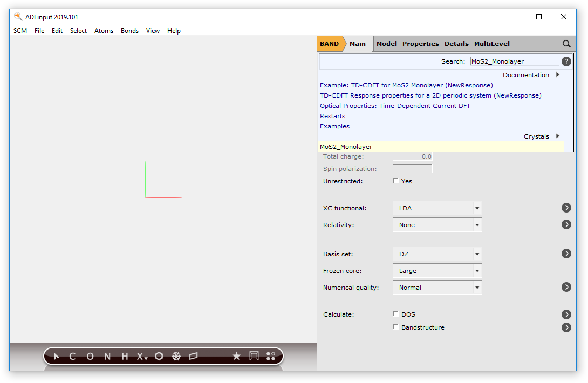
Task: Click the Spin polarization field
Action: point(413,169)
